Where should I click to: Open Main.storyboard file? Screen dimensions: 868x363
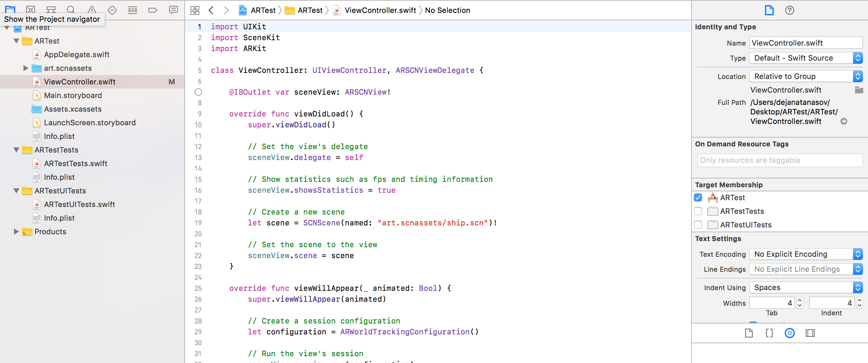(73, 95)
